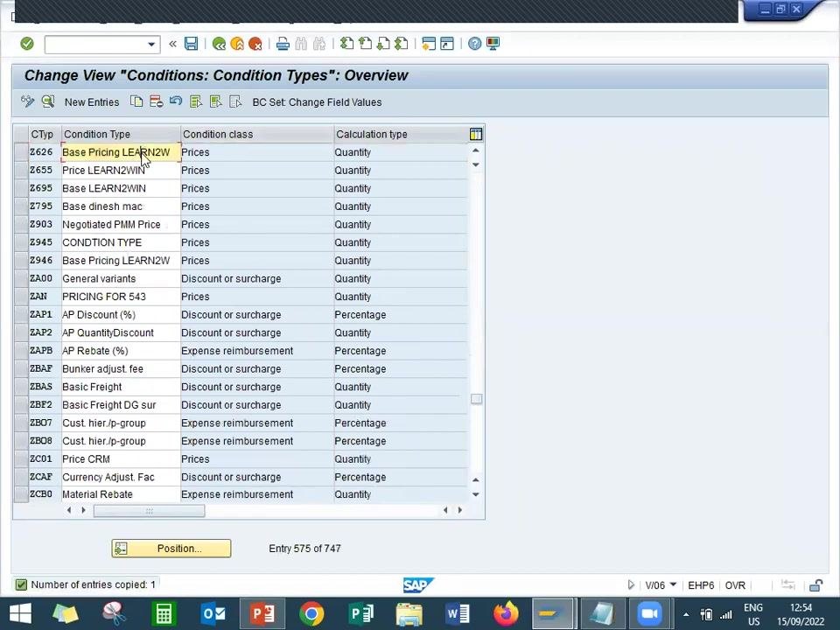Open Google Chrome from the taskbar
This screenshot has width=840, height=630.
tap(311, 613)
